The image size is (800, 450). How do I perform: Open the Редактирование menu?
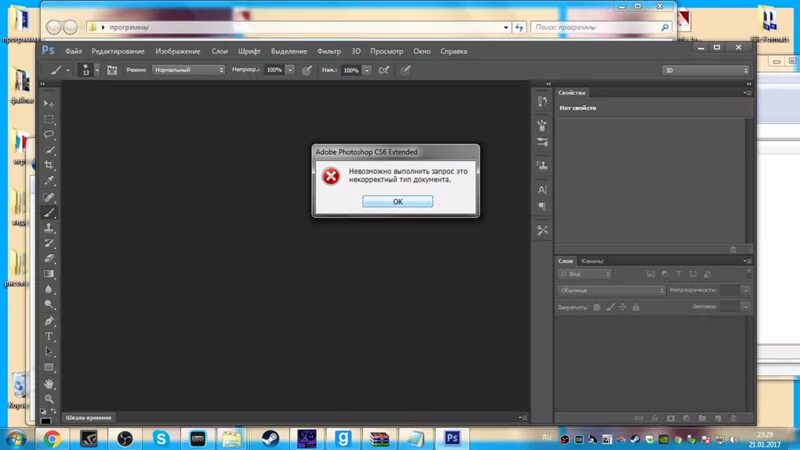pos(118,51)
